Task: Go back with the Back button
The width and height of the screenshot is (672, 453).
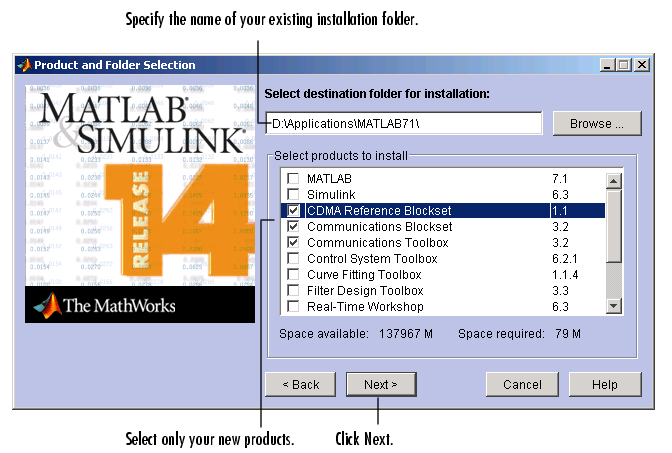Action: [300, 384]
